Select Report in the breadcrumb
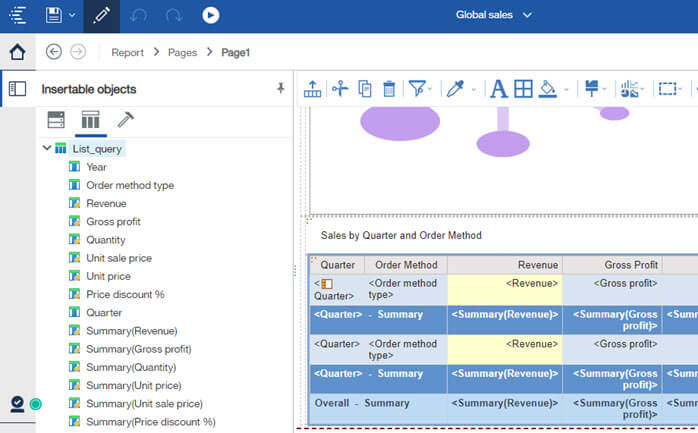The width and height of the screenshot is (698, 433). coord(127,53)
